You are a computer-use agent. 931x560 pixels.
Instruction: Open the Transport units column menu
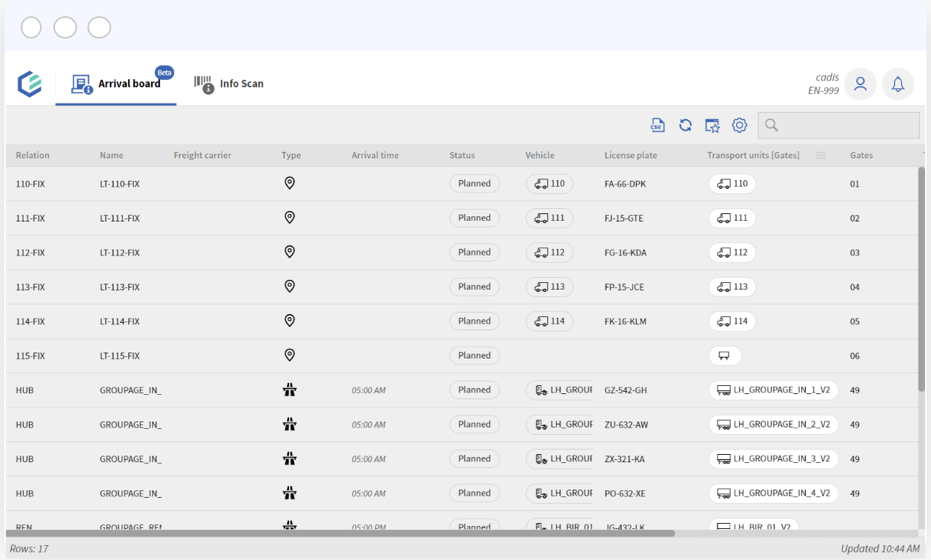point(821,156)
